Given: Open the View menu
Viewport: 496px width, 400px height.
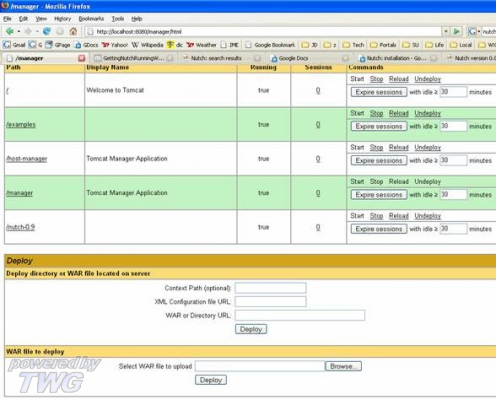Looking at the screenshot, I should tap(41, 19).
